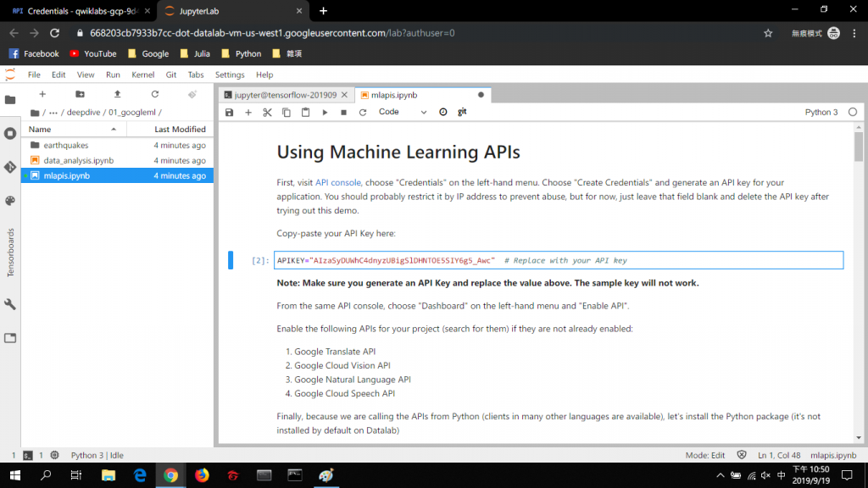
Task: Click the Python 3 | Idle status item
Action: [97, 455]
